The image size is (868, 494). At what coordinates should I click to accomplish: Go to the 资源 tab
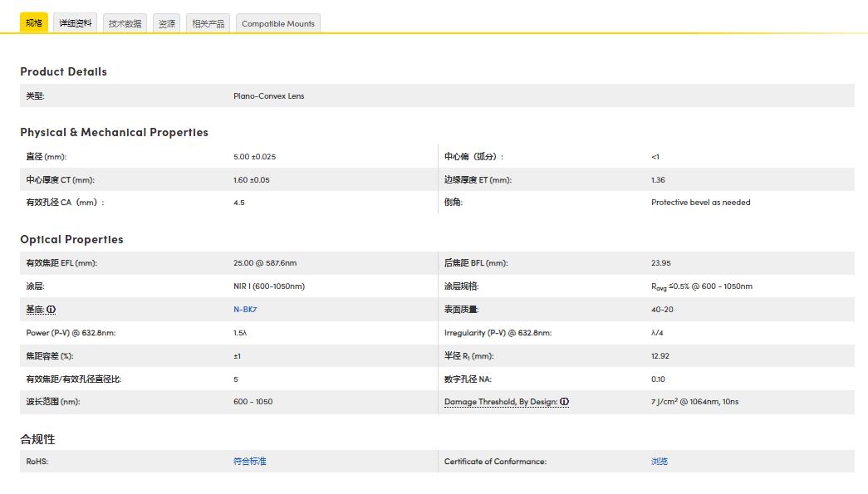167,24
